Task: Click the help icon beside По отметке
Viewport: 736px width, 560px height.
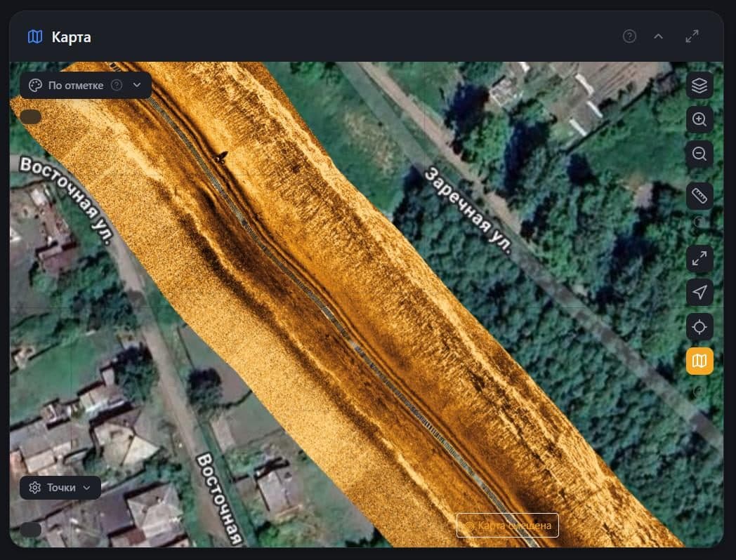Action: click(117, 85)
